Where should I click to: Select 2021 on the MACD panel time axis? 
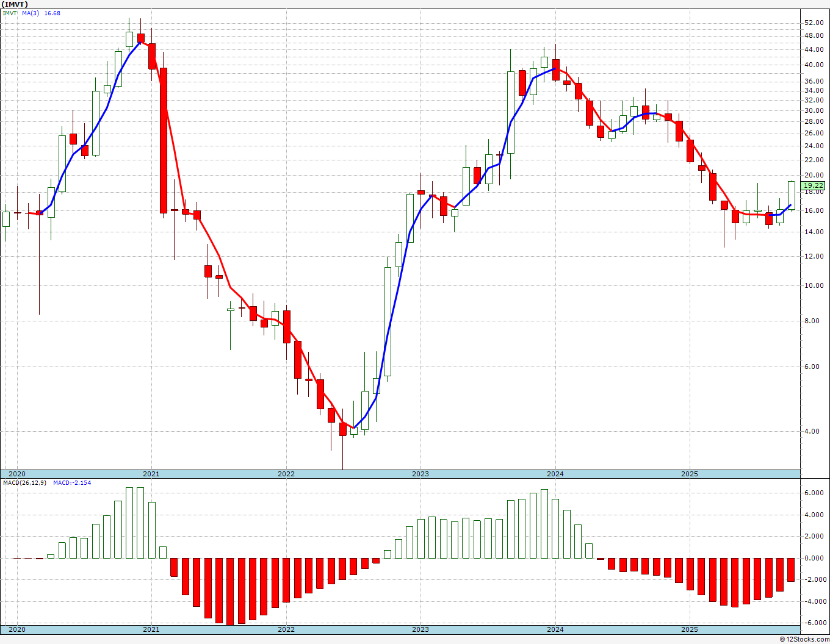pyautogui.click(x=151, y=629)
